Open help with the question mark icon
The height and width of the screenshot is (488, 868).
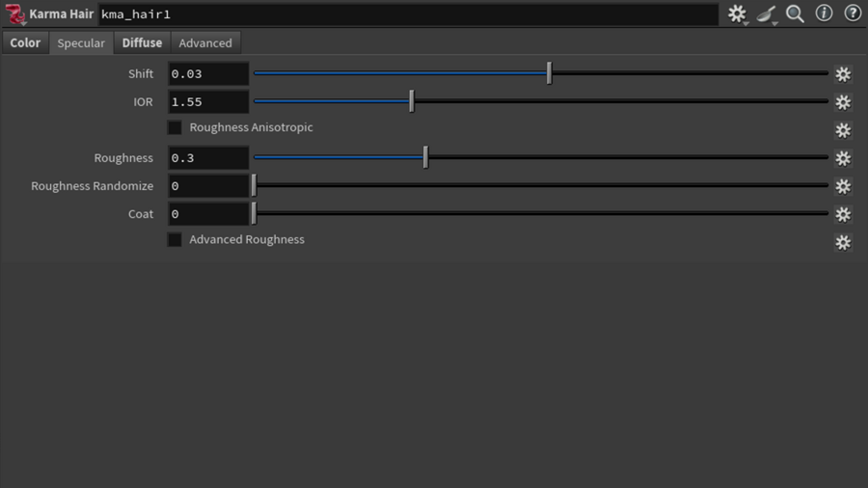click(854, 13)
